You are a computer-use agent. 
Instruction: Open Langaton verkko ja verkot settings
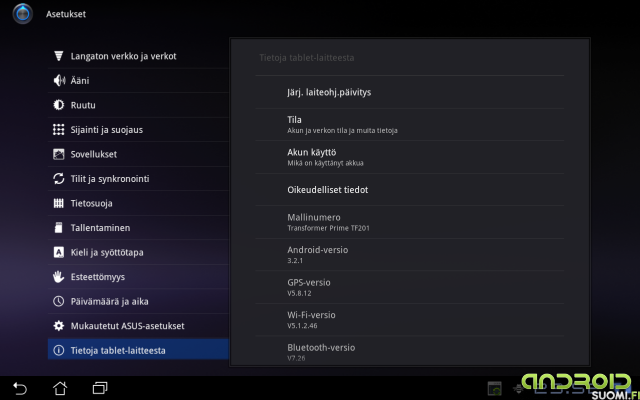(138, 56)
